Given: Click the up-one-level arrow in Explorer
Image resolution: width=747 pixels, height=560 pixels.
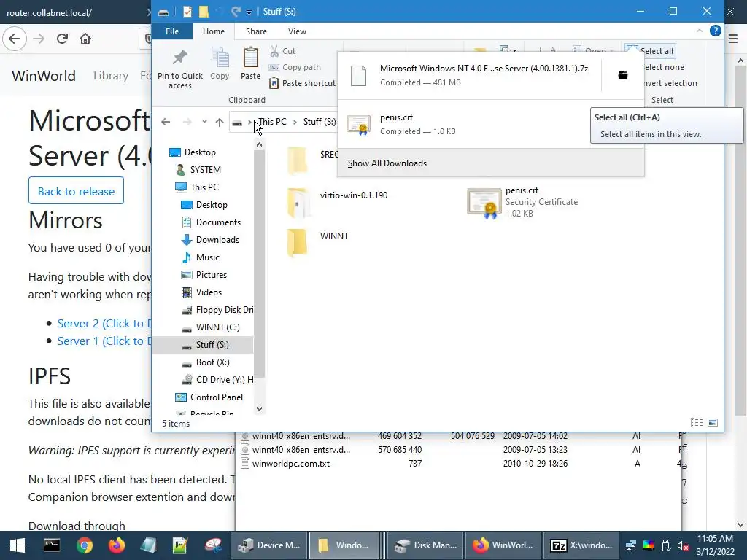Looking at the screenshot, I should [x=219, y=122].
